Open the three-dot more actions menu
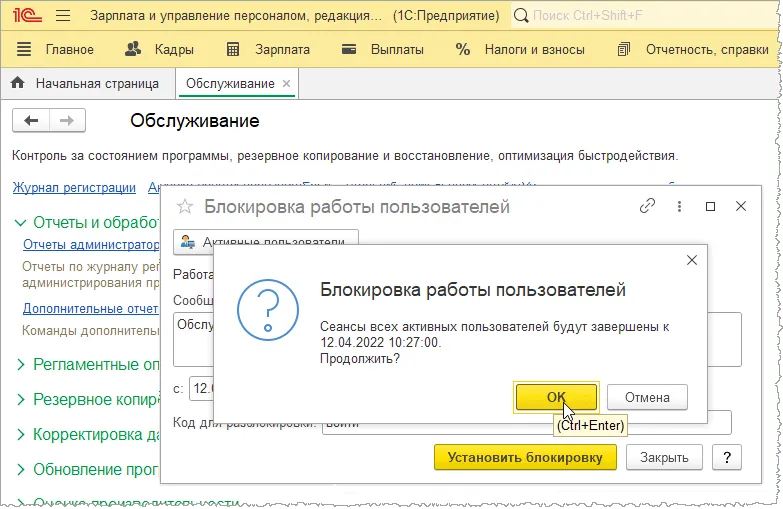The image size is (783, 509). tap(680, 206)
